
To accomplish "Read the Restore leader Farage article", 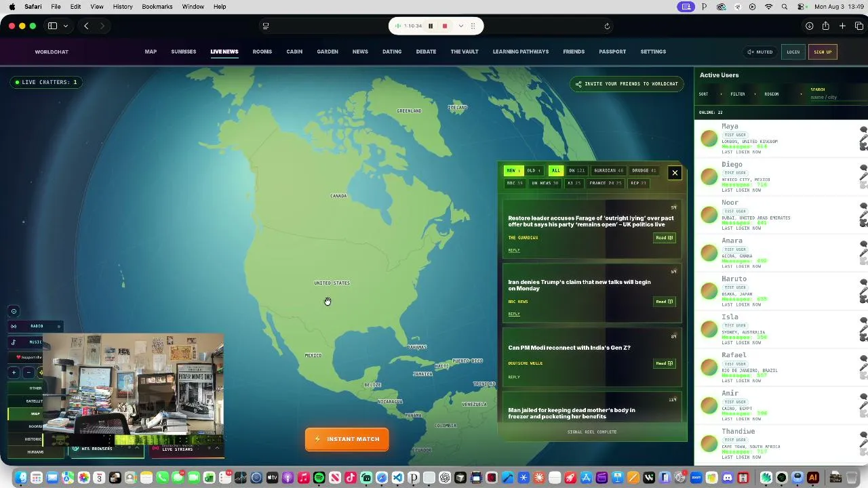I will (664, 238).
